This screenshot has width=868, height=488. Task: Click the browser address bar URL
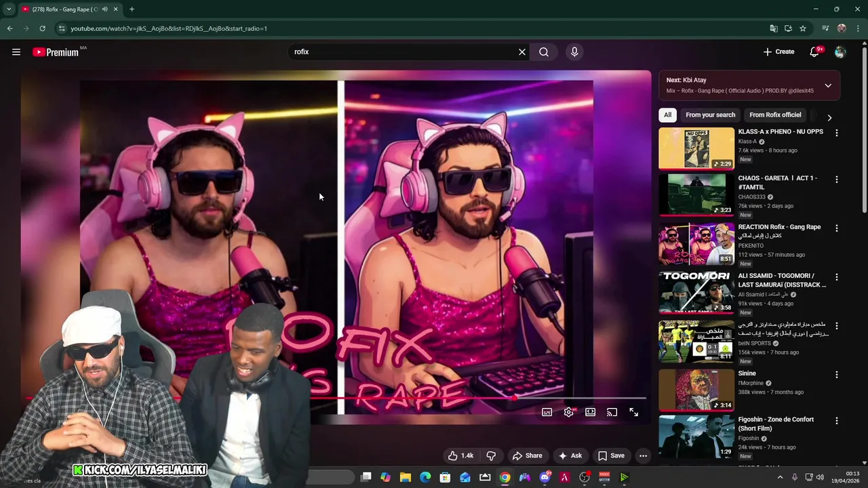click(169, 28)
